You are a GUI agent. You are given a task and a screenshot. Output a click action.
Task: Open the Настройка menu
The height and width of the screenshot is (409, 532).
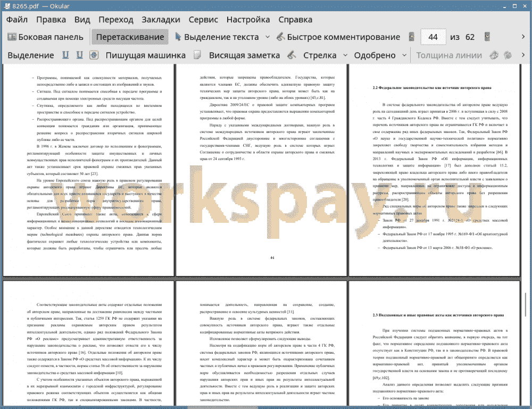pos(248,20)
